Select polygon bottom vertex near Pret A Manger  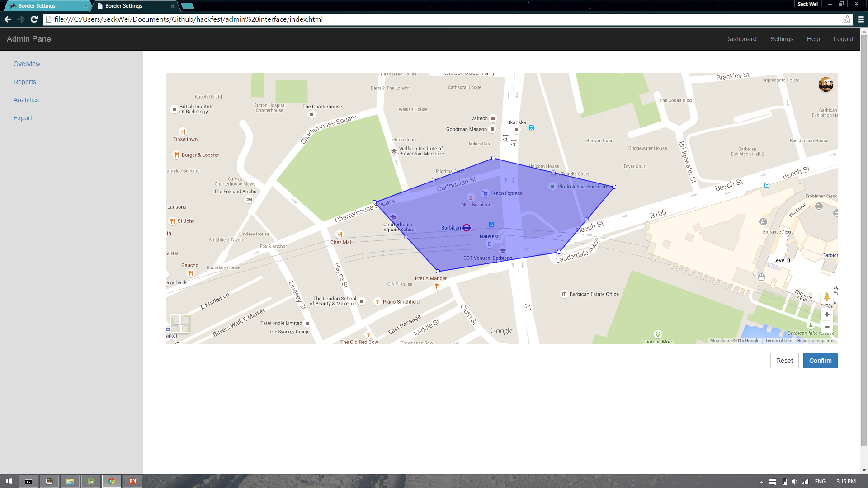(438, 271)
